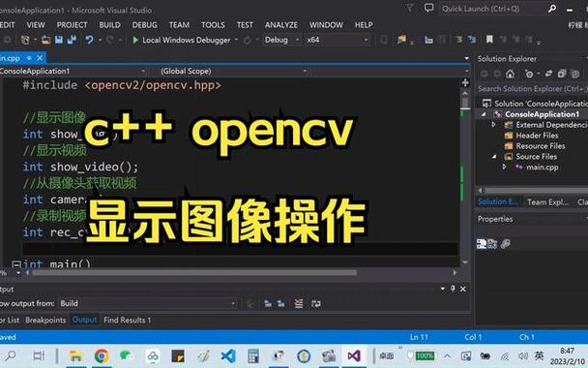Open the Global Scope dropdown
The image size is (588, 368).
229,71
